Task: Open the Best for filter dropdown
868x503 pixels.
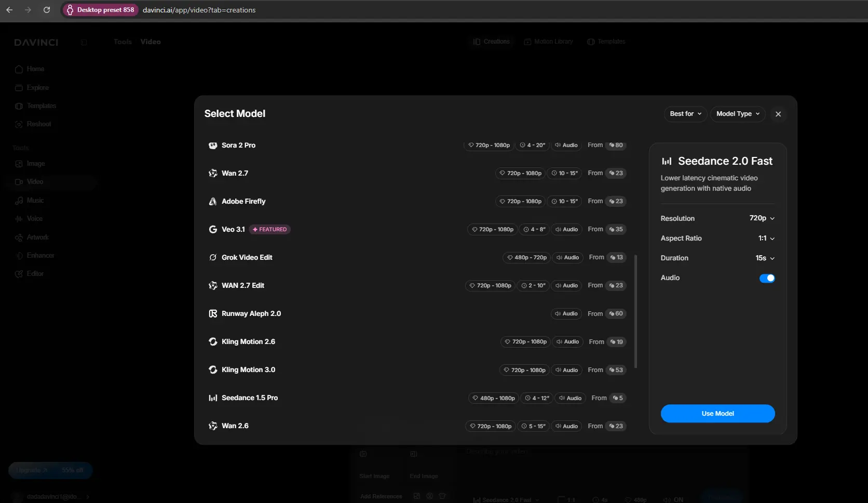Action: [x=685, y=114]
